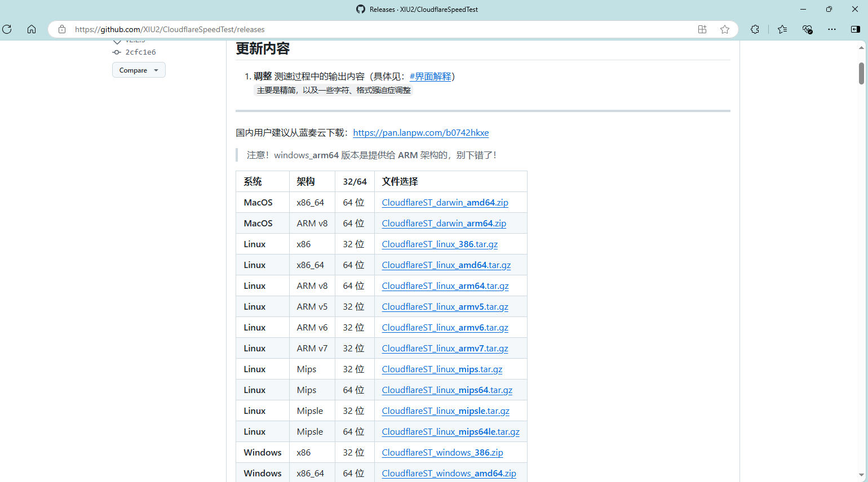Download CloudflareST_linux_armv7.tar.gz
The width and height of the screenshot is (868, 482).
pos(445,348)
